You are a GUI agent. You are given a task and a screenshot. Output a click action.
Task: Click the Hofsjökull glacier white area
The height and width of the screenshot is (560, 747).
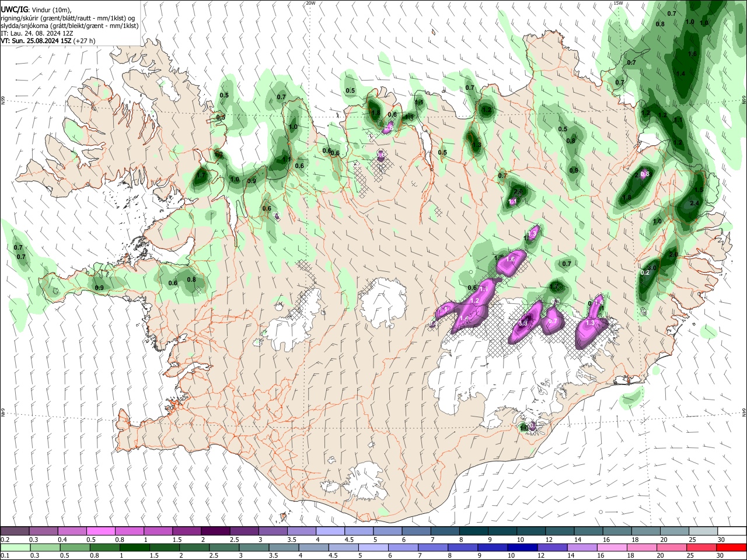point(383,303)
